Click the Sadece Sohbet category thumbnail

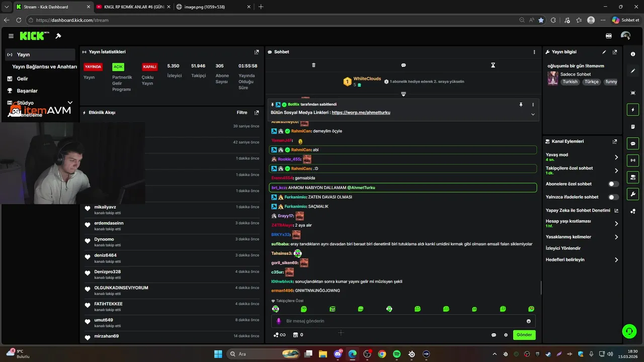[x=552, y=78]
